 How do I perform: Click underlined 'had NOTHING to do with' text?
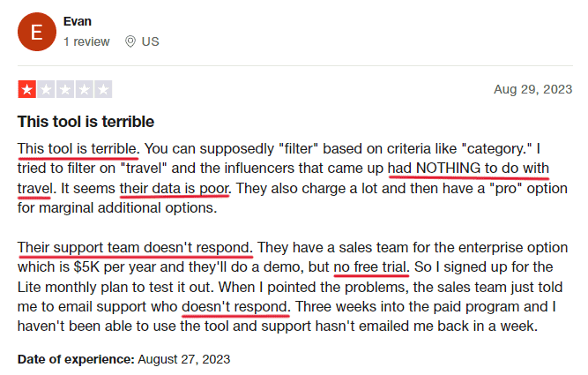coord(468,169)
